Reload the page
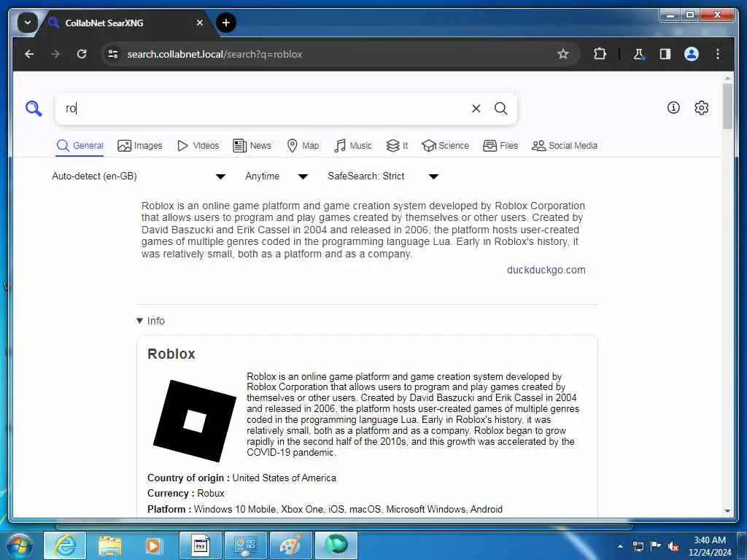The image size is (747, 560). (82, 54)
